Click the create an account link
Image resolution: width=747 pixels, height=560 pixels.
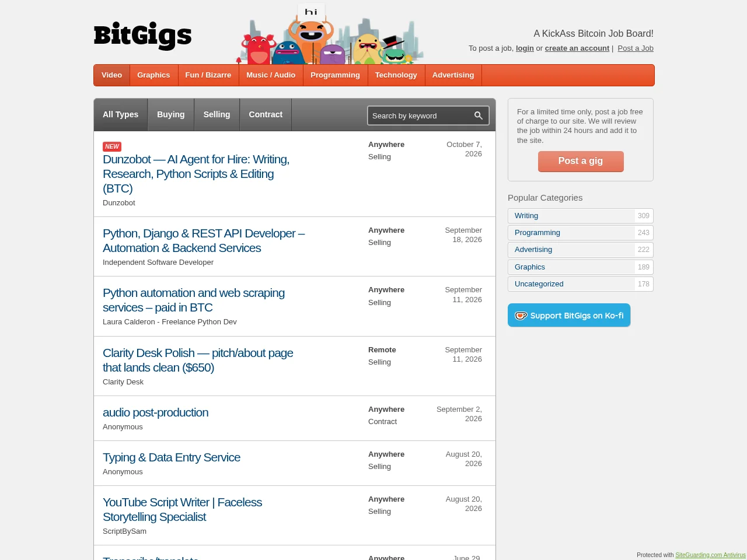point(577,48)
